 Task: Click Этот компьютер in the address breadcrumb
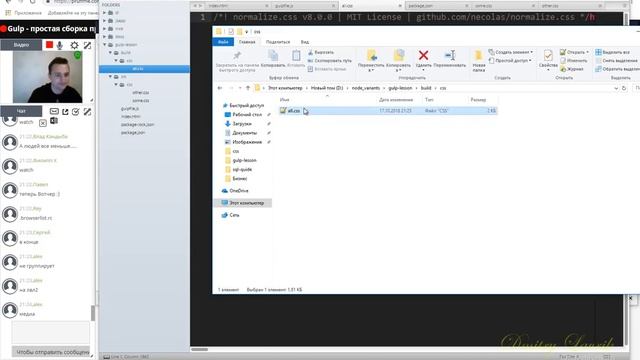(x=285, y=88)
